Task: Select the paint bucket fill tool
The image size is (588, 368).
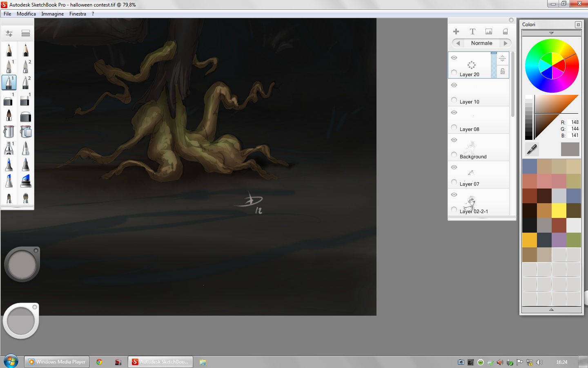Action: [x=9, y=131]
